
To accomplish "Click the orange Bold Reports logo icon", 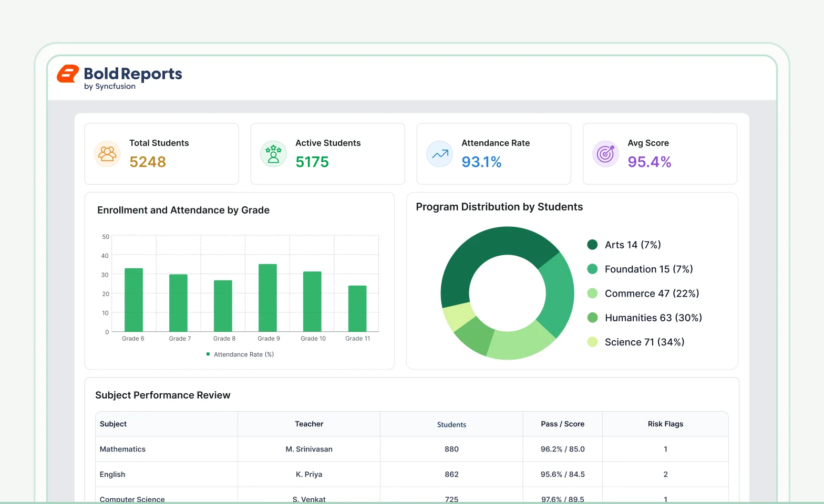I will (x=68, y=74).
